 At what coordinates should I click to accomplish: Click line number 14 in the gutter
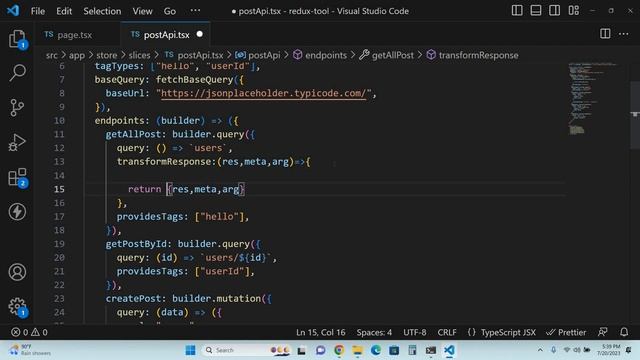(59, 176)
